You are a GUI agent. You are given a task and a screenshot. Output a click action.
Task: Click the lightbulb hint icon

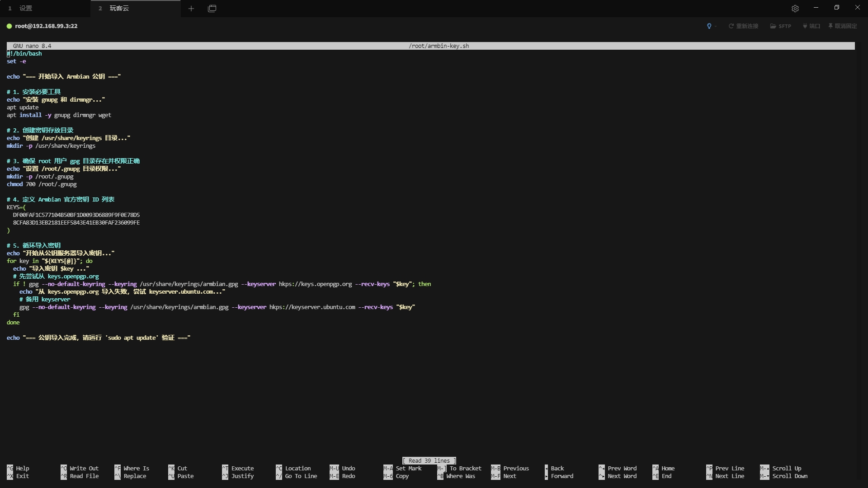[x=709, y=26]
